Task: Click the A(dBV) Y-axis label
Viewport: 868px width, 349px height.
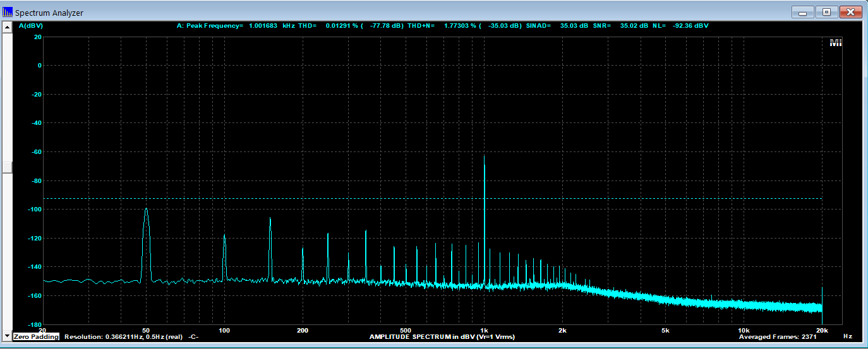Action: 31,26
